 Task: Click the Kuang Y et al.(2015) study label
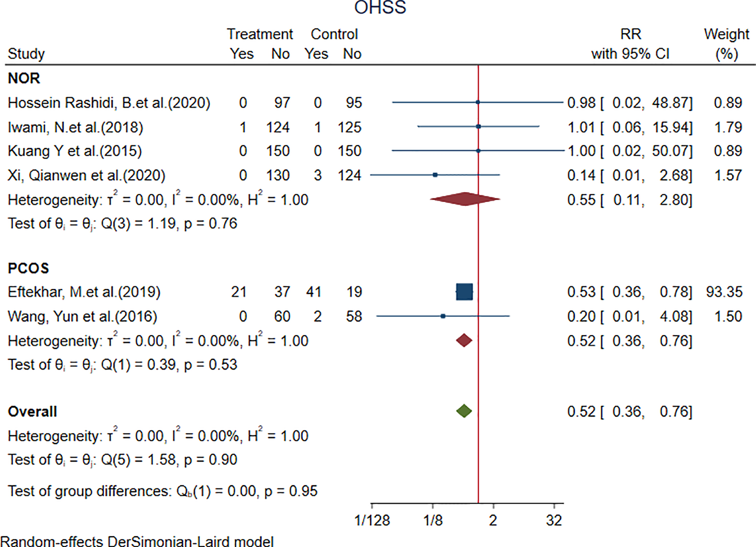pyautogui.click(x=75, y=151)
